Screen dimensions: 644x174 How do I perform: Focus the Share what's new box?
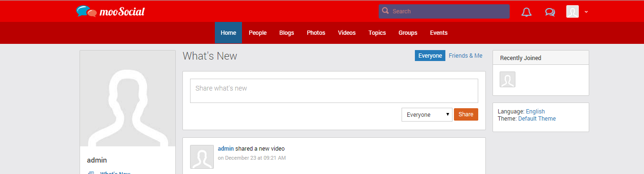tap(334, 91)
